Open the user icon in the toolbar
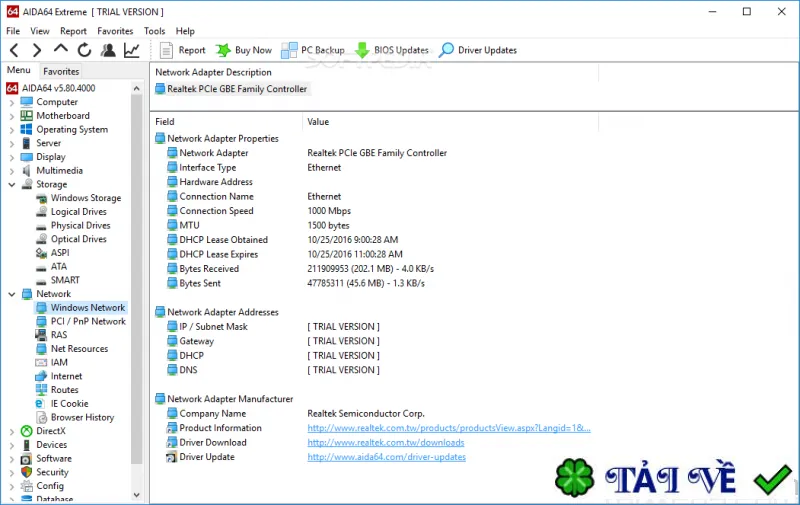 pyautogui.click(x=108, y=50)
